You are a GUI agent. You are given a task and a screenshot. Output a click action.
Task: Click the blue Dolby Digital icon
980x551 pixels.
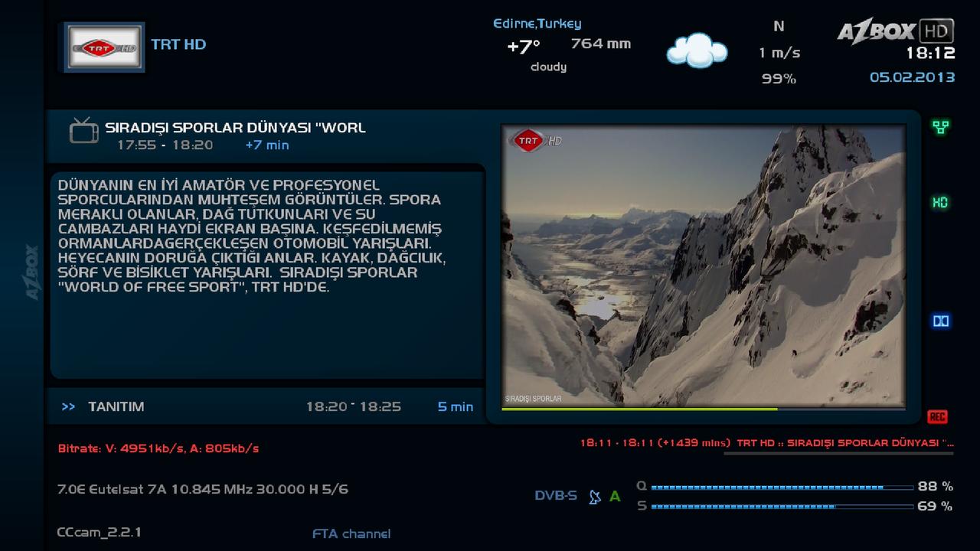940,321
